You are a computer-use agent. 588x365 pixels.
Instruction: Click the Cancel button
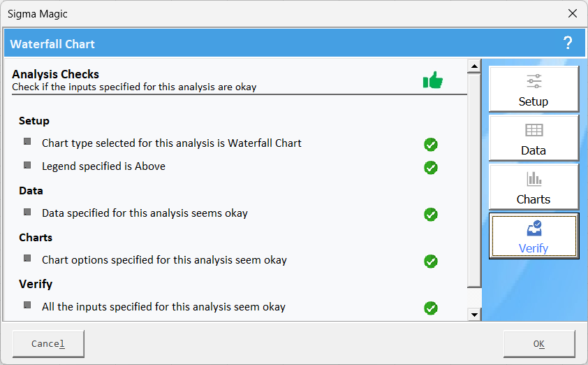(48, 343)
